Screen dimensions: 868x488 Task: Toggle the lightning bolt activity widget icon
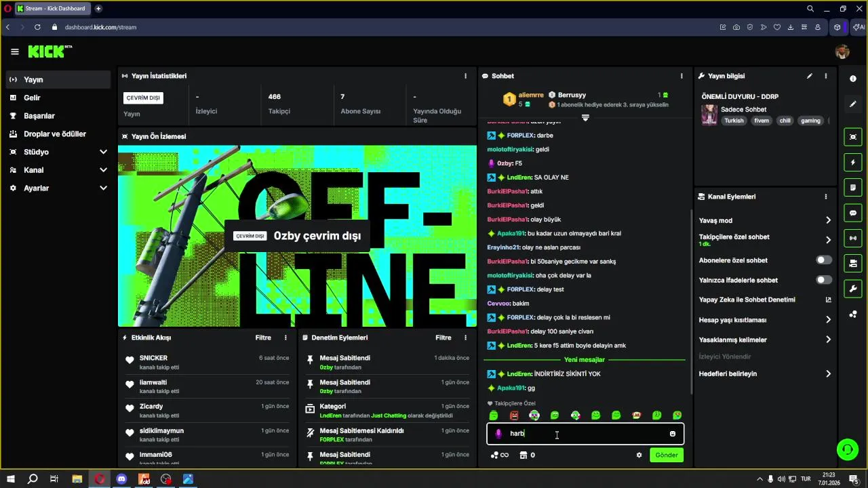click(853, 163)
